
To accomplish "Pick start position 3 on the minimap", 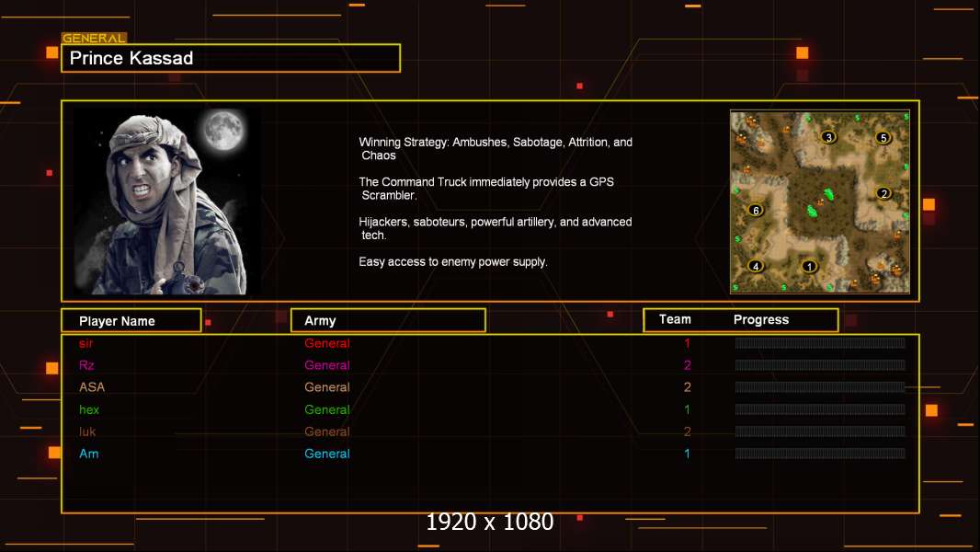I will tap(828, 137).
